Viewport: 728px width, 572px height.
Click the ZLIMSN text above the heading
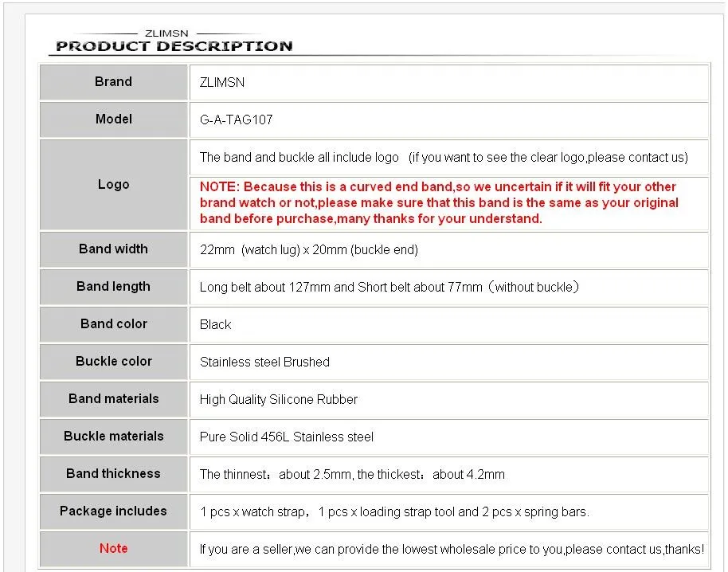coord(166,33)
